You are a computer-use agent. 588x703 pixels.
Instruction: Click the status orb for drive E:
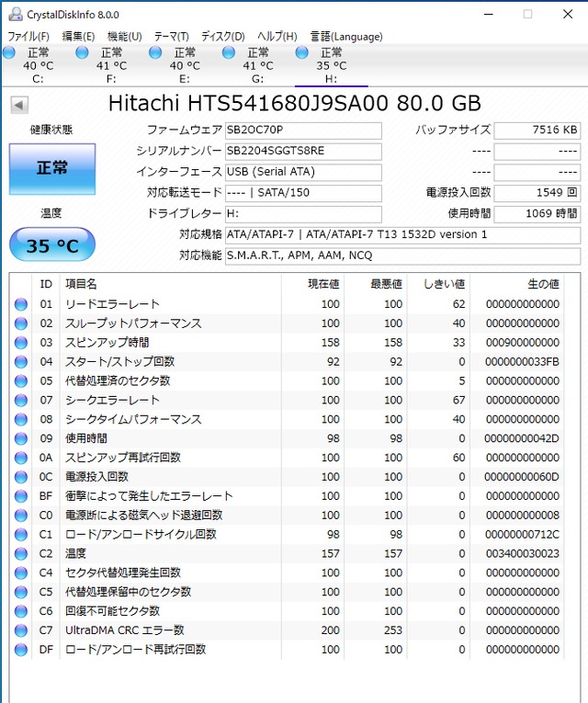coord(155,53)
